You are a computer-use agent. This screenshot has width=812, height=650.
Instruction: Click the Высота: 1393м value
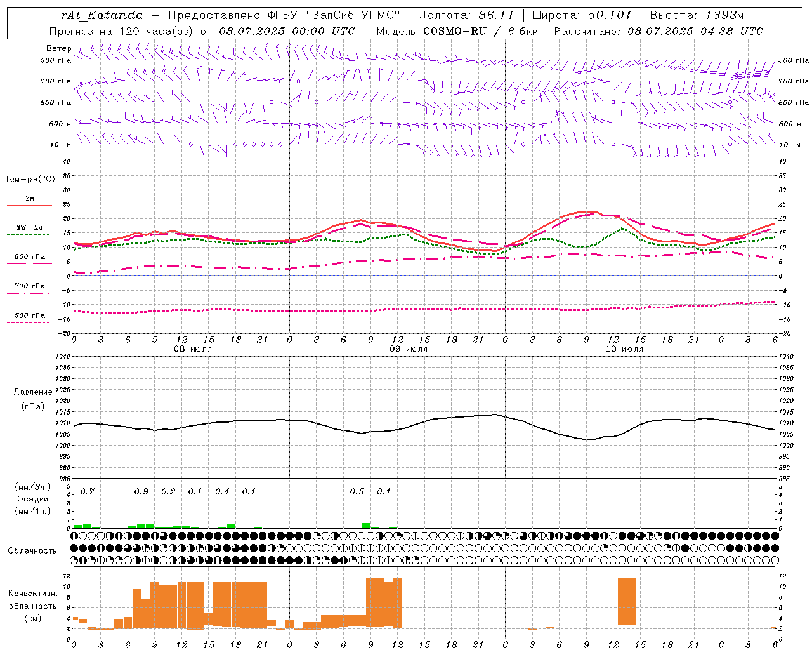point(697,15)
